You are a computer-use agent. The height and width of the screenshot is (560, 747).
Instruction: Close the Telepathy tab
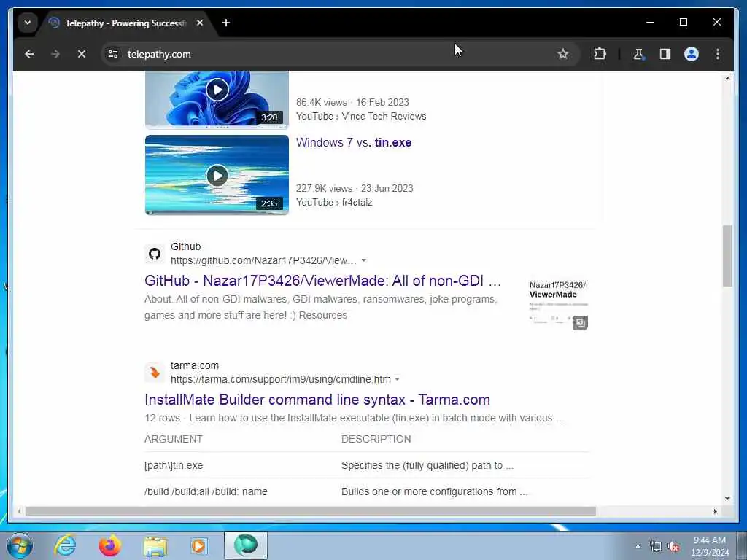pos(200,23)
